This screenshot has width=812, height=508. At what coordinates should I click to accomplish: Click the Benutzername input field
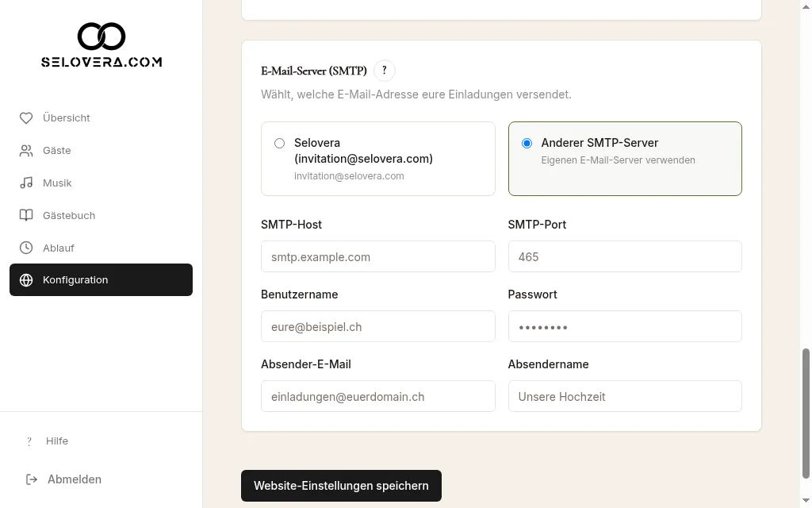pos(378,326)
